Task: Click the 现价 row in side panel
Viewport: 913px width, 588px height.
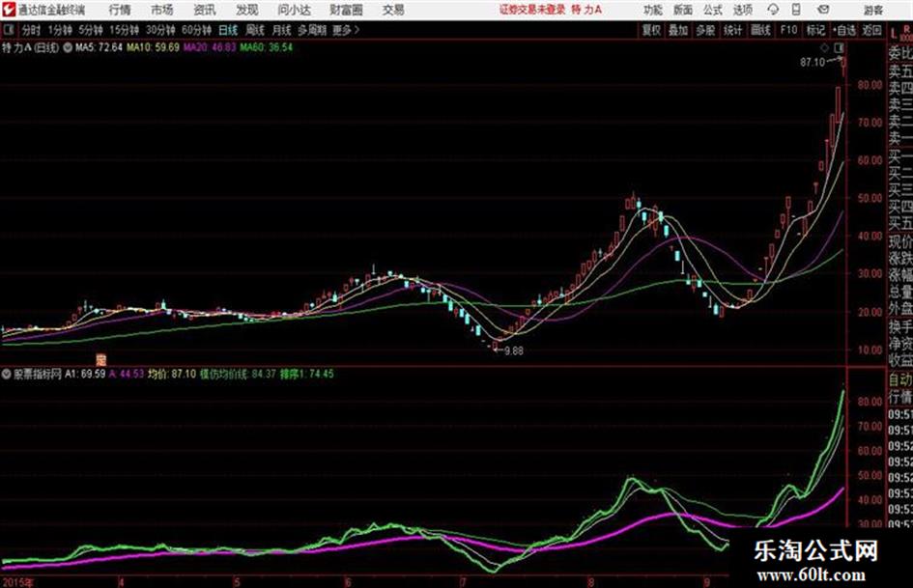Action: pyautogui.click(x=900, y=241)
